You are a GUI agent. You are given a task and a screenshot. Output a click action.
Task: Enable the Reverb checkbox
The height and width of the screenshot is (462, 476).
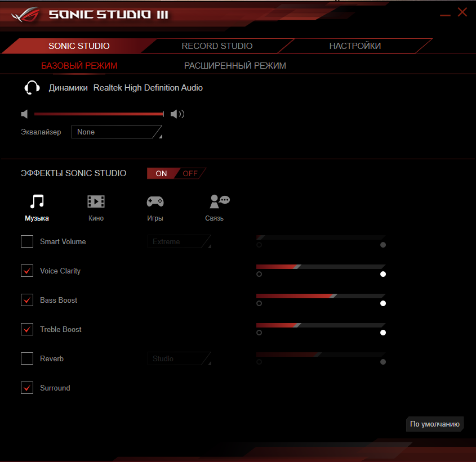click(27, 358)
